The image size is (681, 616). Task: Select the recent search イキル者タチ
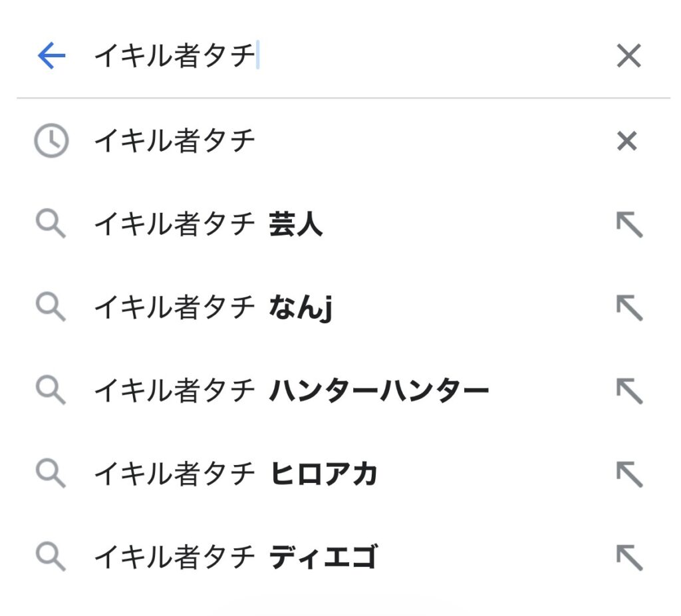click(175, 141)
